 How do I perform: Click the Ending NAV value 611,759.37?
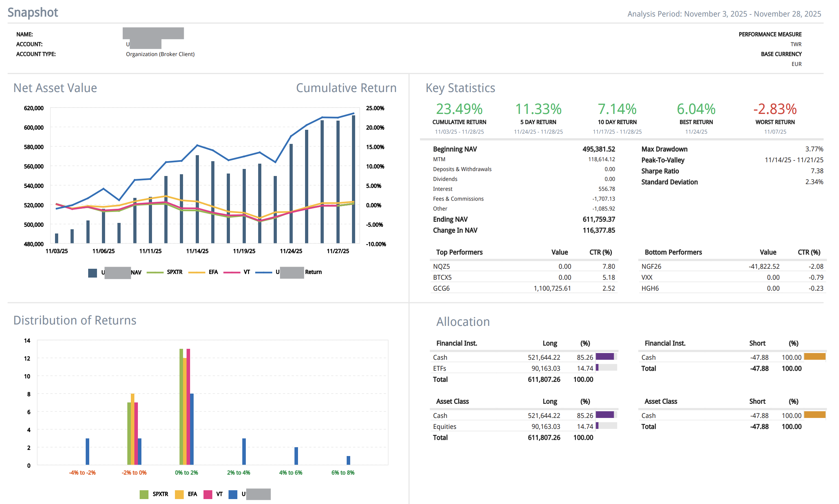(598, 219)
